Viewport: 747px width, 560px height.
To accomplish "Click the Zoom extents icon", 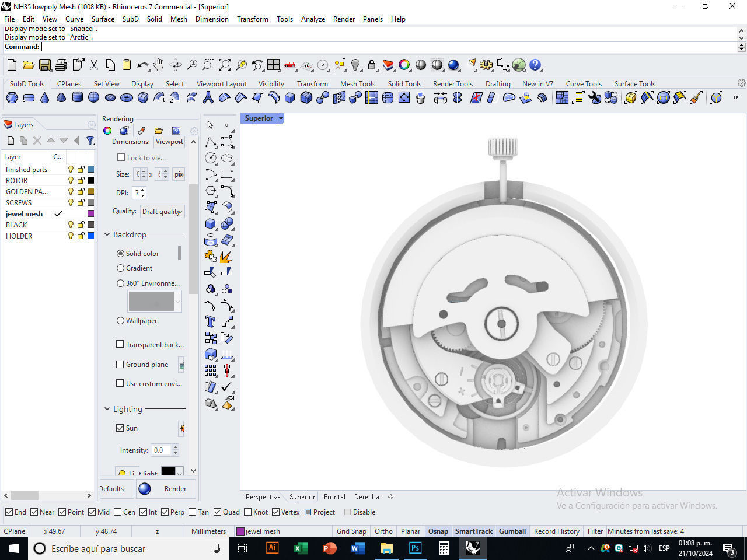I will pyautogui.click(x=225, y=65).
